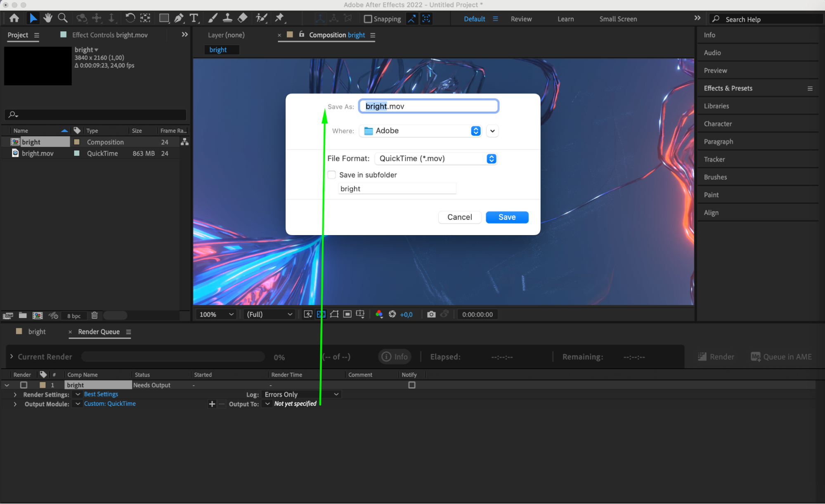The width and height of the screenshot is (825, 504).
Task: Pick the Type text tool
Action: point(194,18)
